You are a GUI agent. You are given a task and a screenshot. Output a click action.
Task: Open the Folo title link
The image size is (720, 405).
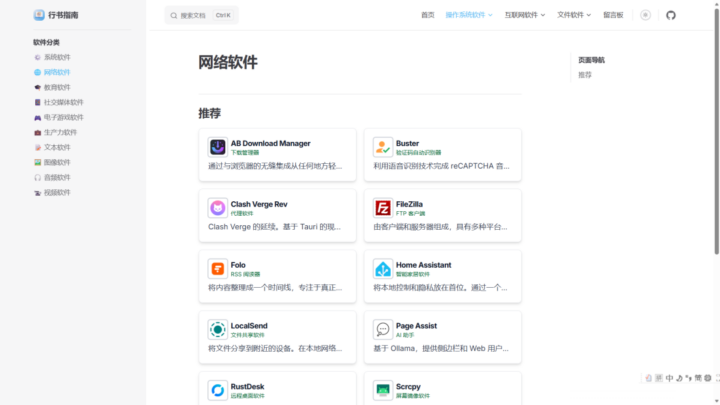coord(238,265)
